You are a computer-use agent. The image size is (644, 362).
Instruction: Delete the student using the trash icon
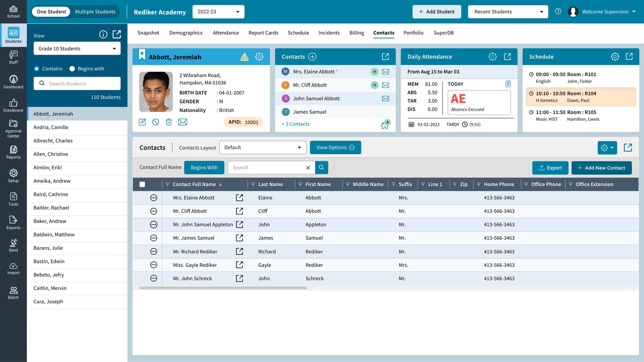coord(169,122)
